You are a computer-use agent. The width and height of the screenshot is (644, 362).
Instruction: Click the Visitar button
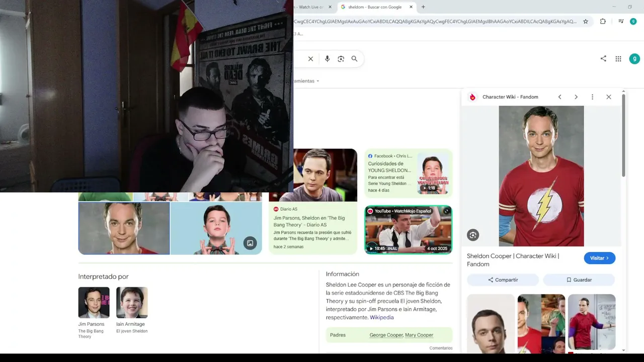pyautogui.click(x=599, y=258)
